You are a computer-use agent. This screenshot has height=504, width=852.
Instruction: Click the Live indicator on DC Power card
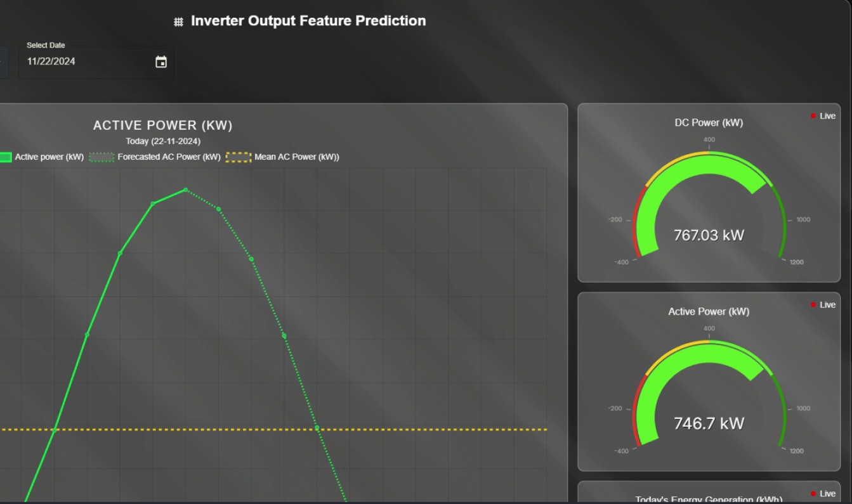point(823,116)
